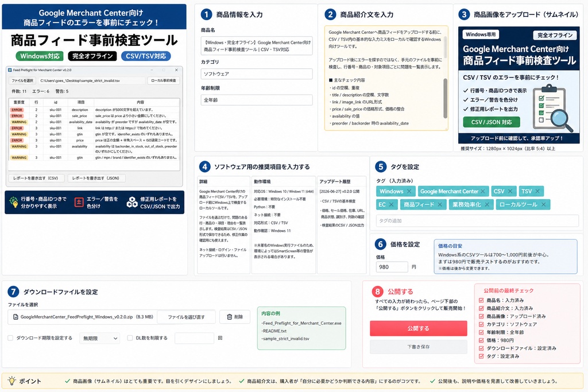This screenshot has width=588, height=392.
Task: Click the blue CSV/TSV対応 badge
Action: [x=146, y=56]
